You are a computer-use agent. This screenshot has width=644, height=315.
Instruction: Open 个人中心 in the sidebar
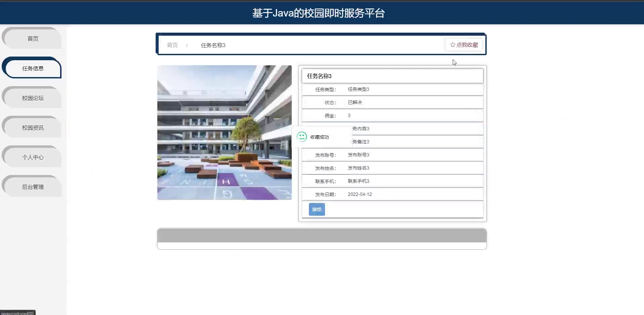coord(33,157)
